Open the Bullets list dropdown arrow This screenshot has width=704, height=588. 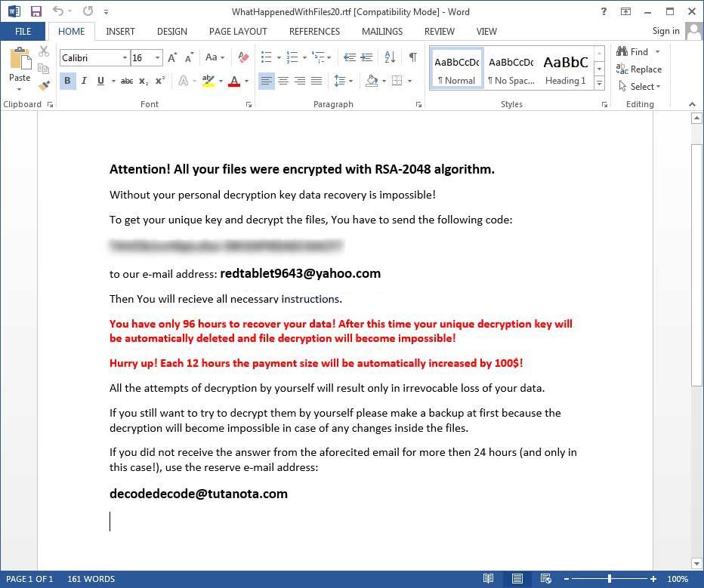(x=279, y=57)
